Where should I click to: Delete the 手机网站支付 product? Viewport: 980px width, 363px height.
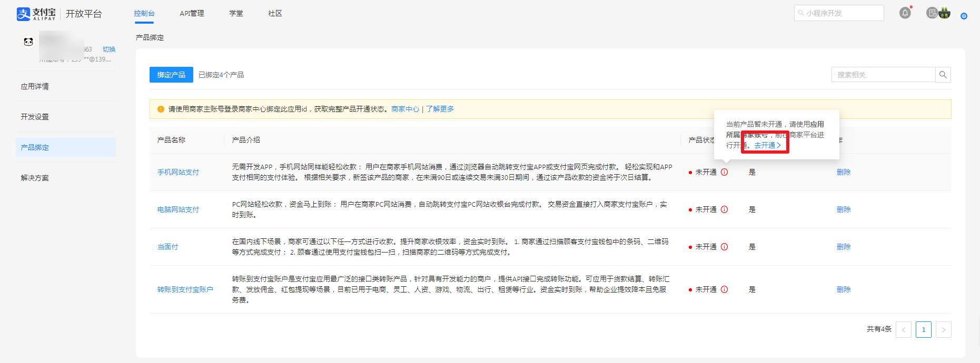[844, 172]
